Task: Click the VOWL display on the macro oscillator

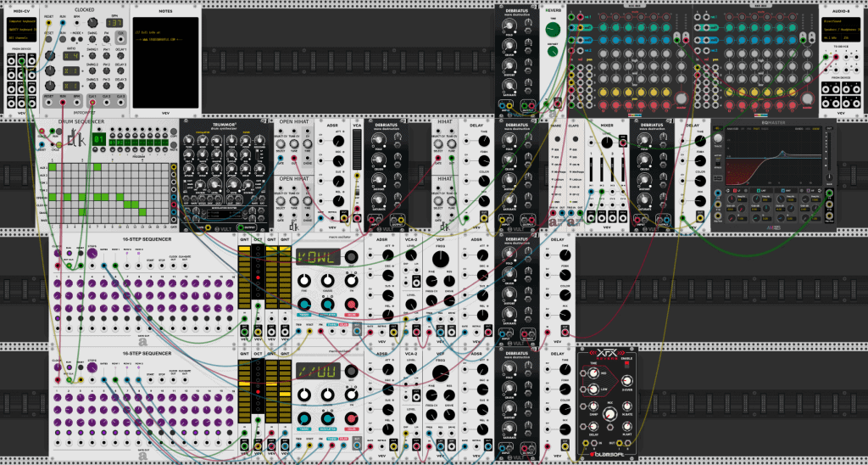Action: click(317, 257)
